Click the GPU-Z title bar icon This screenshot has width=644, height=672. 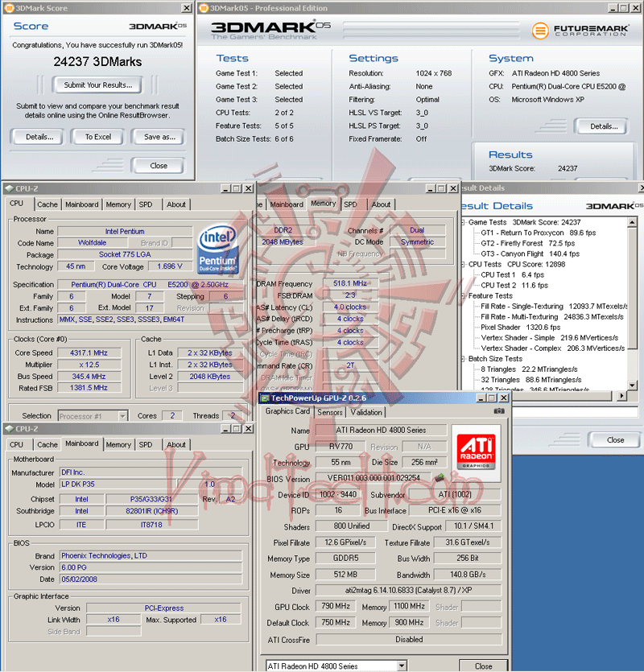tap(265, 398)
